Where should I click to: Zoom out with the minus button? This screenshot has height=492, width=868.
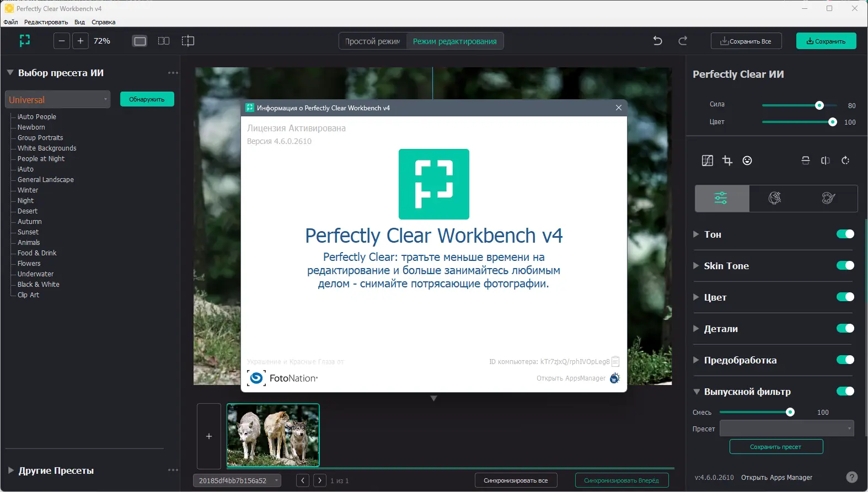pos(62,41)
